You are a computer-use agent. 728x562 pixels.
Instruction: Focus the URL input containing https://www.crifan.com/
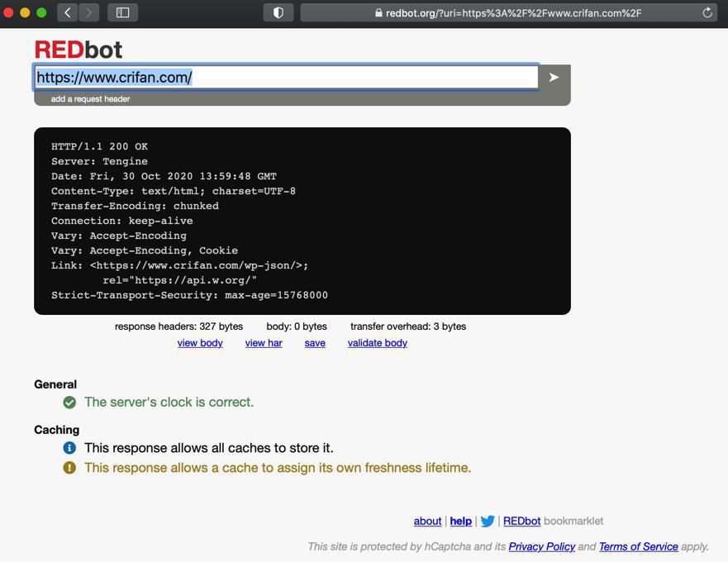tap(287, 77)
